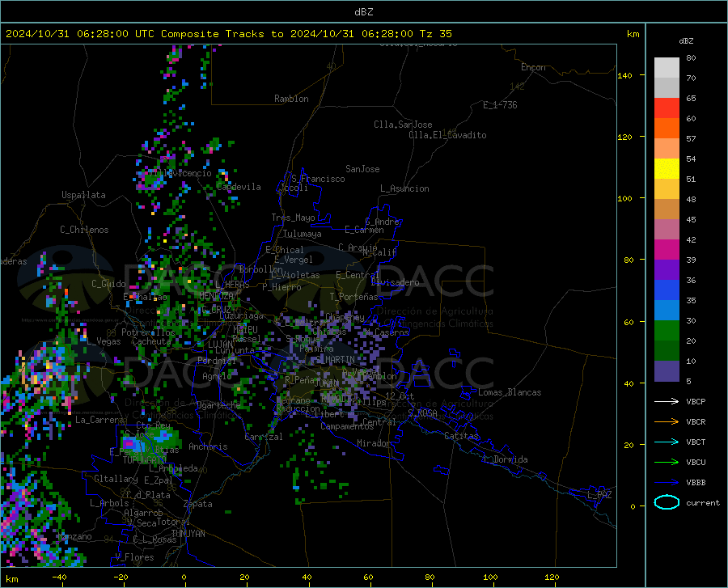Click the 'current' legend label
This screenshot has height=588, width=728.
[x=703, y=502]
